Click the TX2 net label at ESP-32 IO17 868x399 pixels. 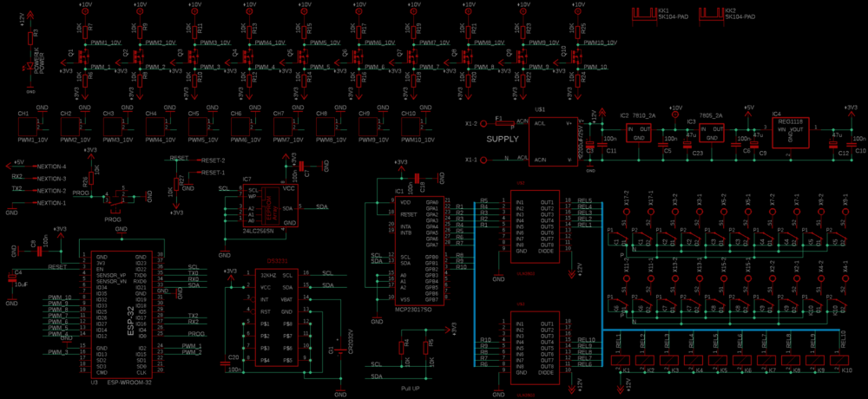tap(194, 316)
